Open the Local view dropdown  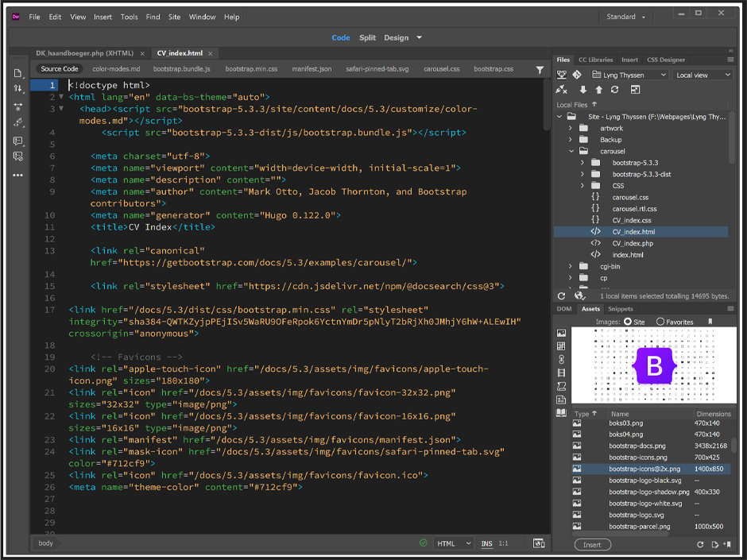(x=702, y=75)
